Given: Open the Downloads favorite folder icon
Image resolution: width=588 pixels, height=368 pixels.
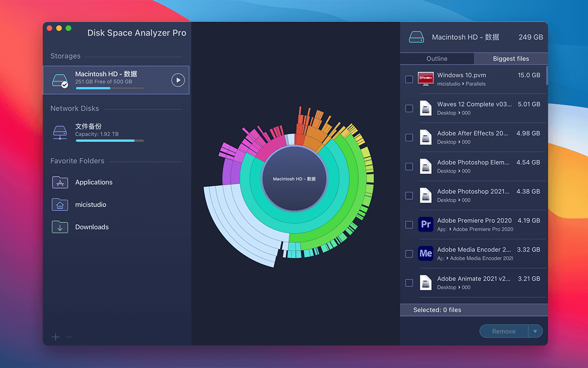Looking at the screenshot, I should tap(60, 227).
